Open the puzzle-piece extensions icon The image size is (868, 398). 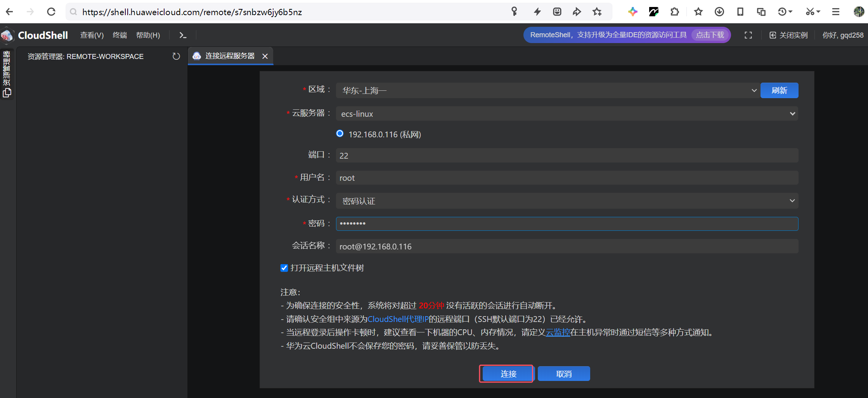[675, 12]
